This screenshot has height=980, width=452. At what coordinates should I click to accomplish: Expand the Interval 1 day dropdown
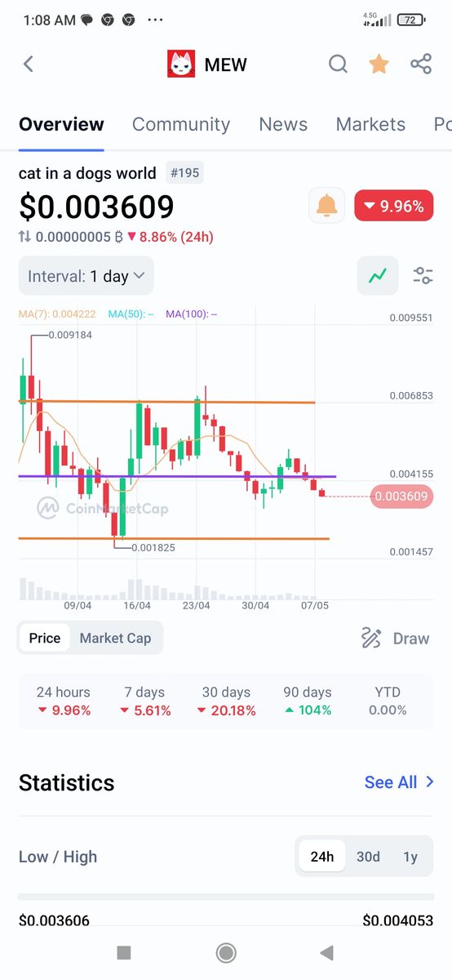[x=86, y=276]
